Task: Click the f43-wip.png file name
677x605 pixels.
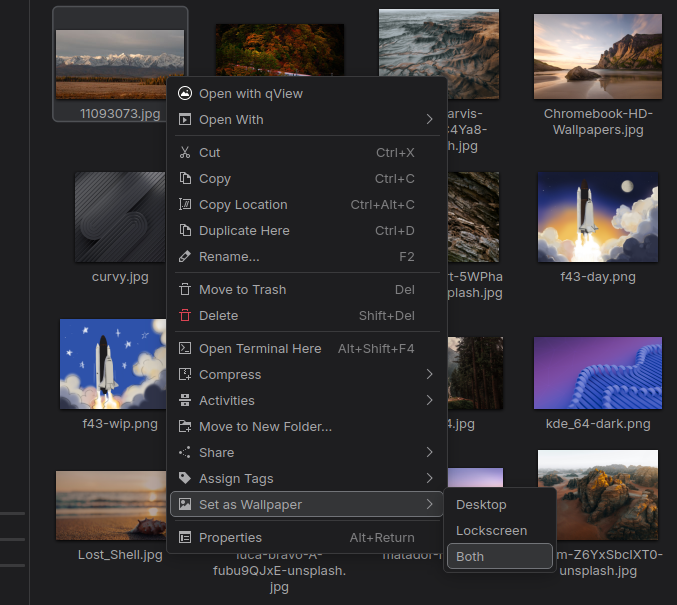Action: pos(120,424)
